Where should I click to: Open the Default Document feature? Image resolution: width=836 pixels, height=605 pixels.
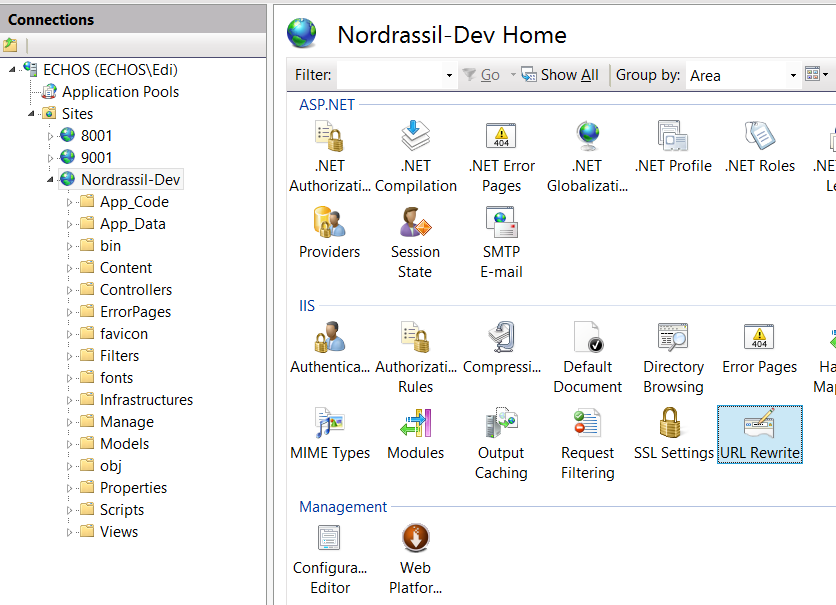coord(588,358)
